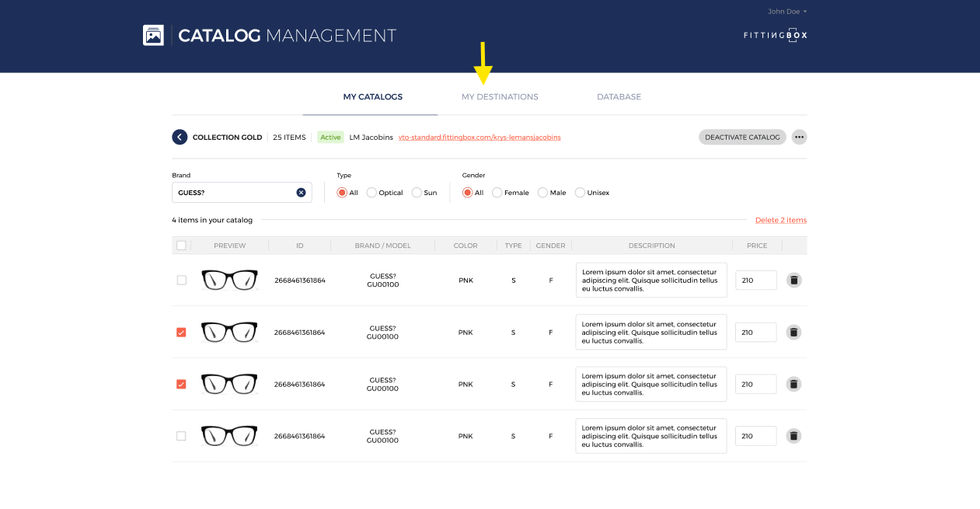Screen dimensions: 980x509
Task: Tick the select-all checkbox in table header
Action: [181, 246]
